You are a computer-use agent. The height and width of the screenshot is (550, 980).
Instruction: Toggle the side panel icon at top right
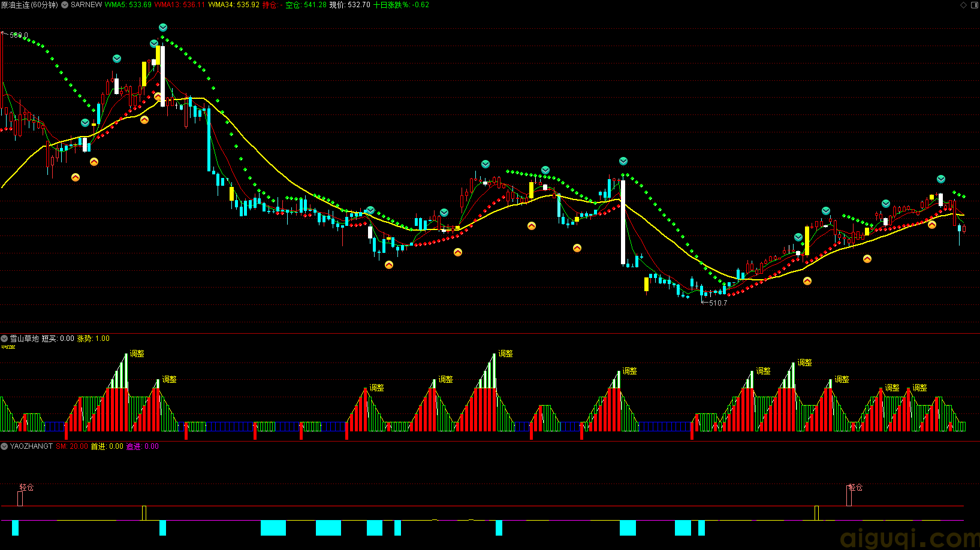[974, 5]
